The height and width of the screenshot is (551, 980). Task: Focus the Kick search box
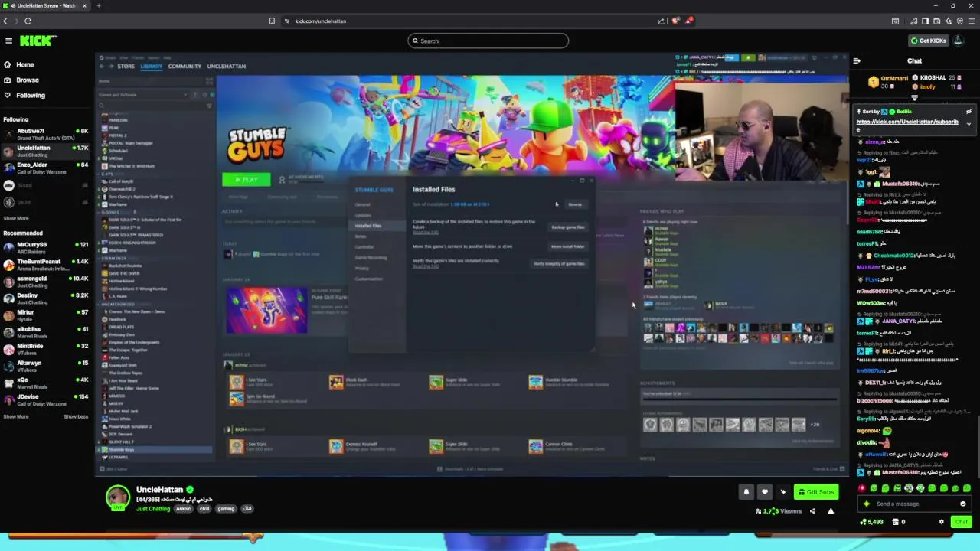pyautogui.click(x=488, y=41)
